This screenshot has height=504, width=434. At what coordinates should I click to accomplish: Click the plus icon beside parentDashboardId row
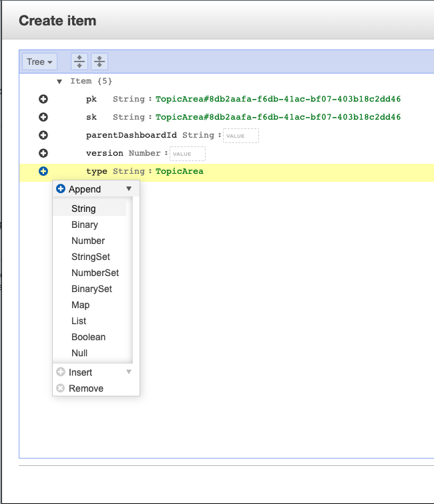click(43, 135)
